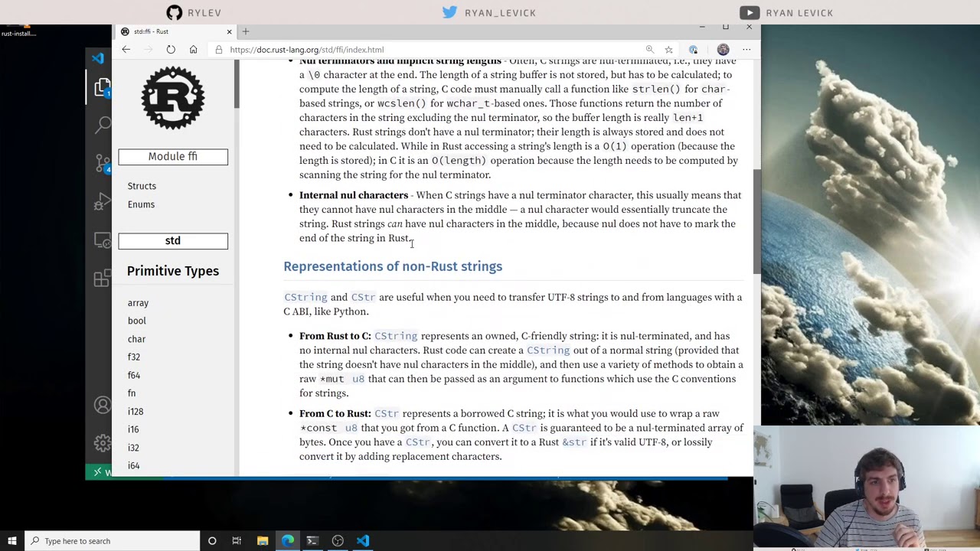980x551 pixels.
Task: Open the browser home page icon
Action: point(193,50)
